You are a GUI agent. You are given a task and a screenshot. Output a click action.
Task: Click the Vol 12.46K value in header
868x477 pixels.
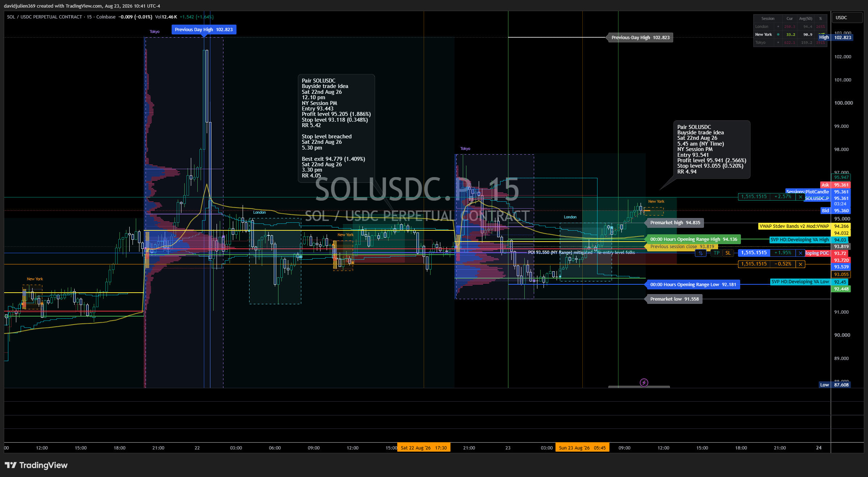(x=166, y=17)
